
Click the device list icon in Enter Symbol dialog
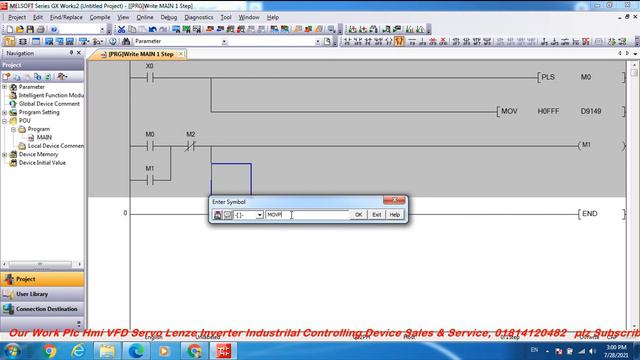point(218,215)
